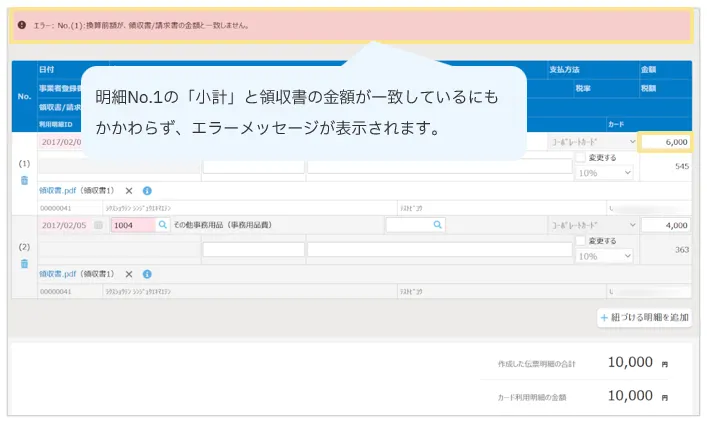This screenshot has width=707, height=422.
Task: Remove the receipt attachment in row (2)
Action: (129, 273)
